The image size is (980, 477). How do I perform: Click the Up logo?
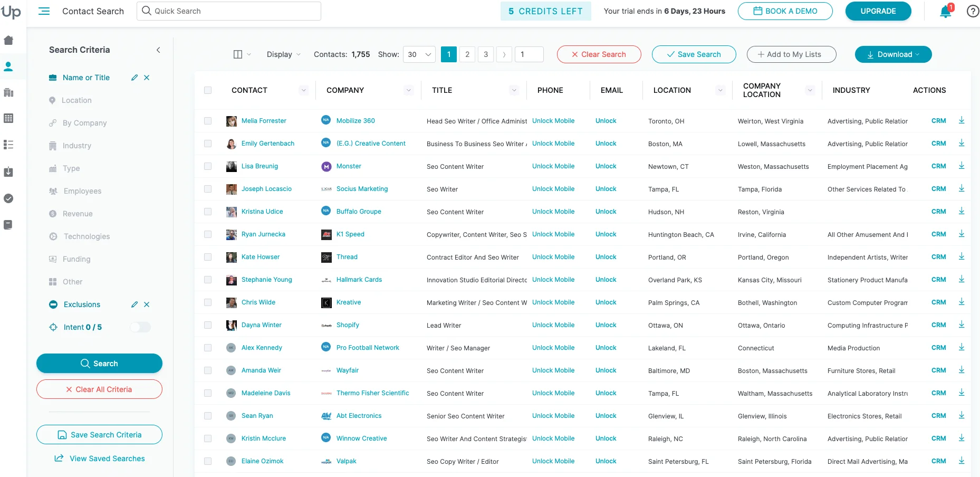pos(11,12)
